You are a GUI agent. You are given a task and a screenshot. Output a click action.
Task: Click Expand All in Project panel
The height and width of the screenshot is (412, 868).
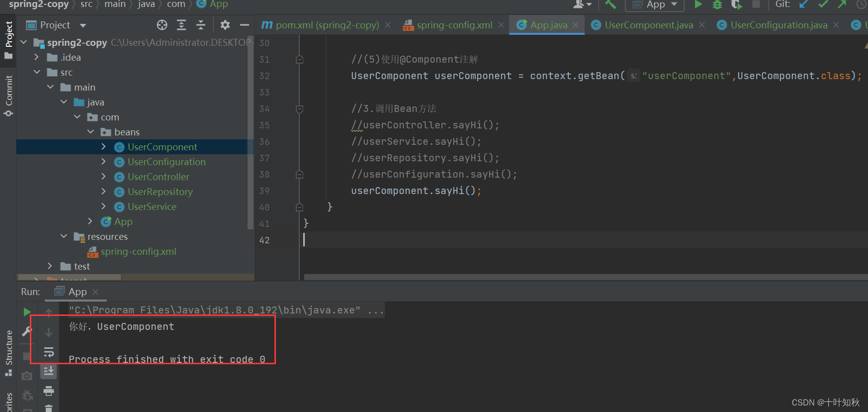(x=181, y=25)
